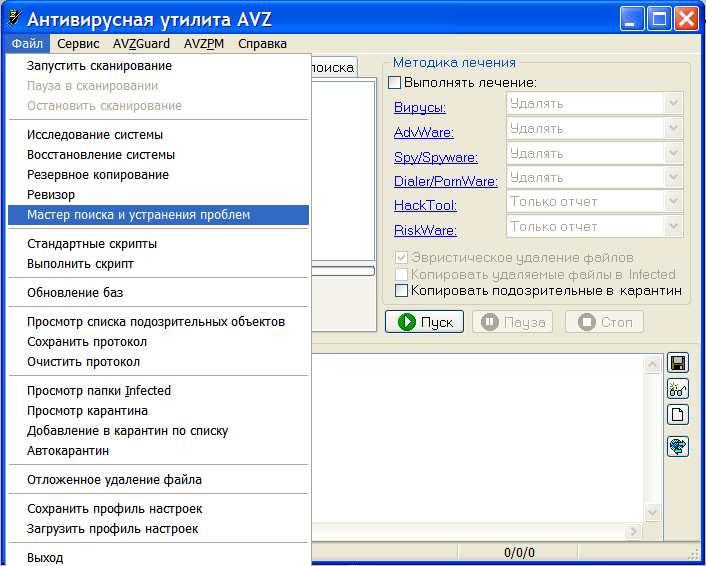Screen dimensions: 706x566
Task: Launch Мастер поиска и устранения проблем
Action: tap(158, 215)
